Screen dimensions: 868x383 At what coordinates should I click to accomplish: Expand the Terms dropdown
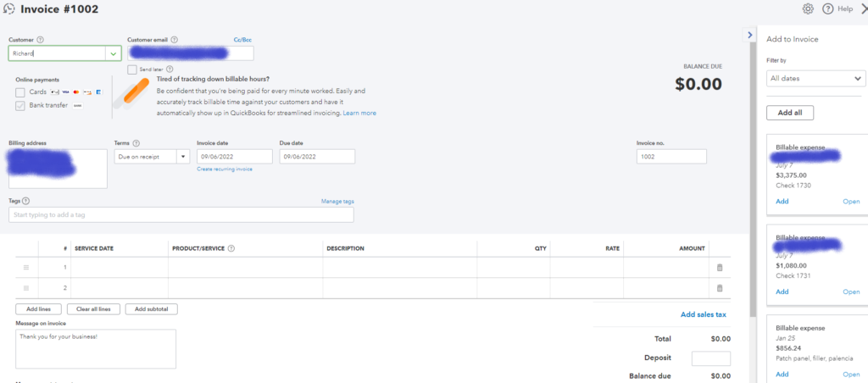[183, 157]
